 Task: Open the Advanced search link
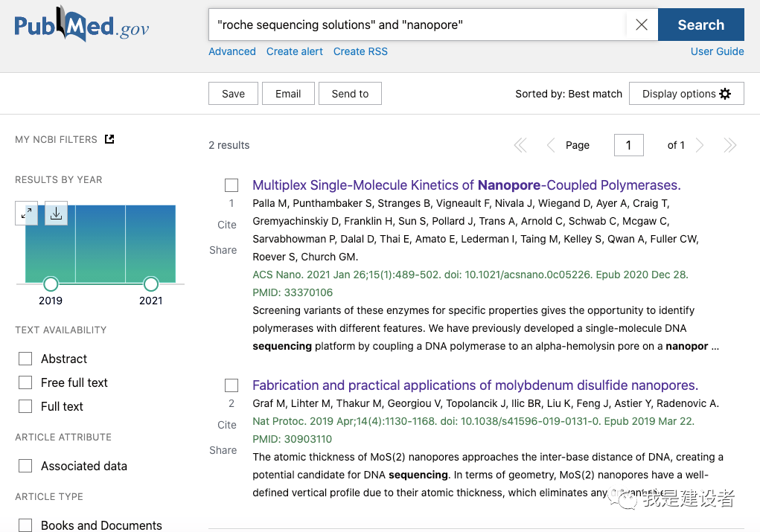click(232, 51)
